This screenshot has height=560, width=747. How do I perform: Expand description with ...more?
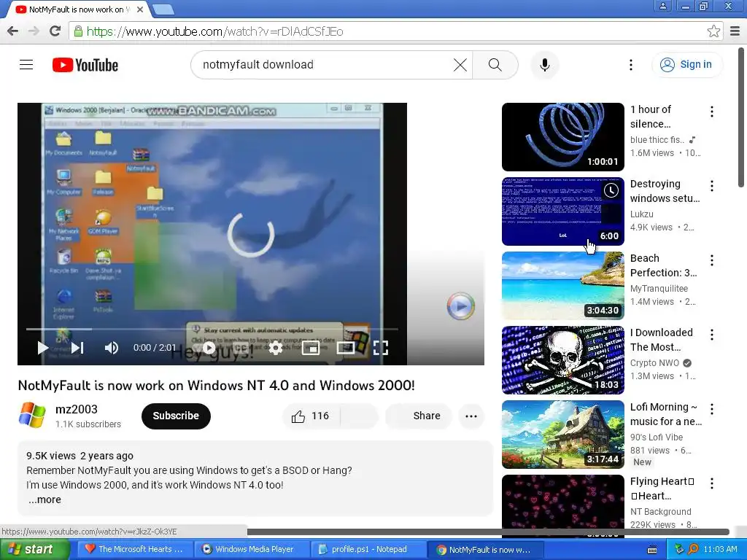44,499
